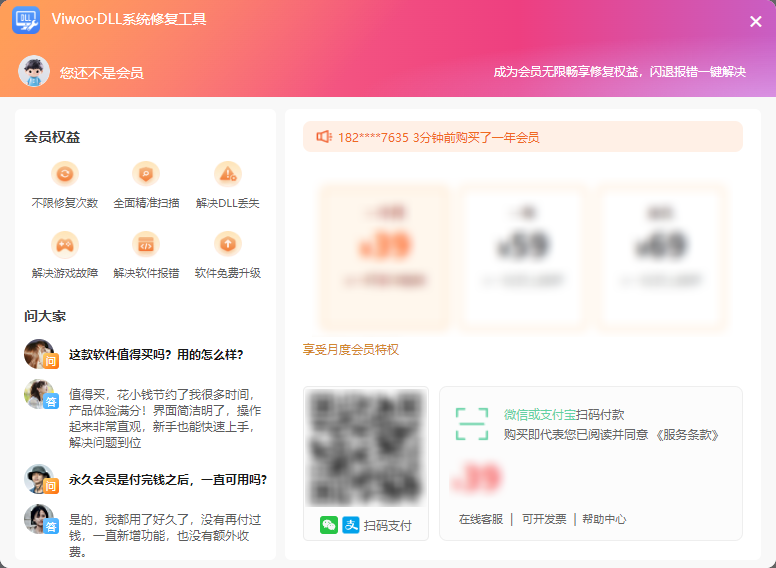
Task: Open the 《服务条款》 terms link
Action: 687,435
